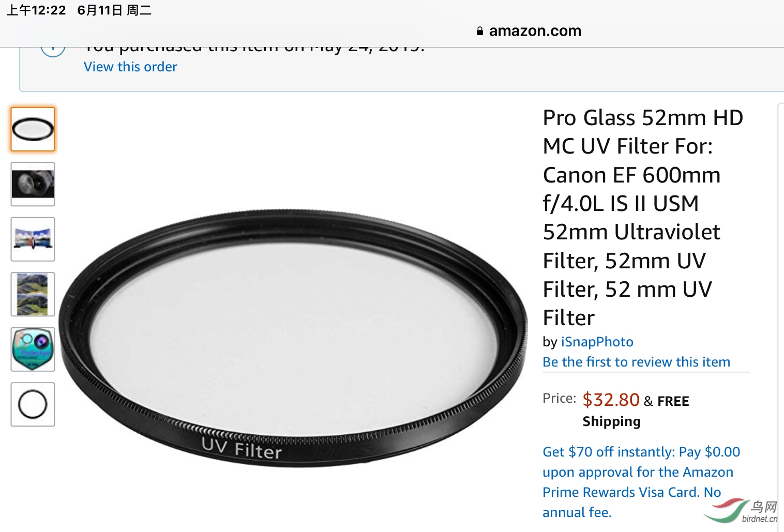Screen dimensions: 784x532
Task: Select the camera lens thumbnail
Action: pyautogui.click(x=33, y=184)
